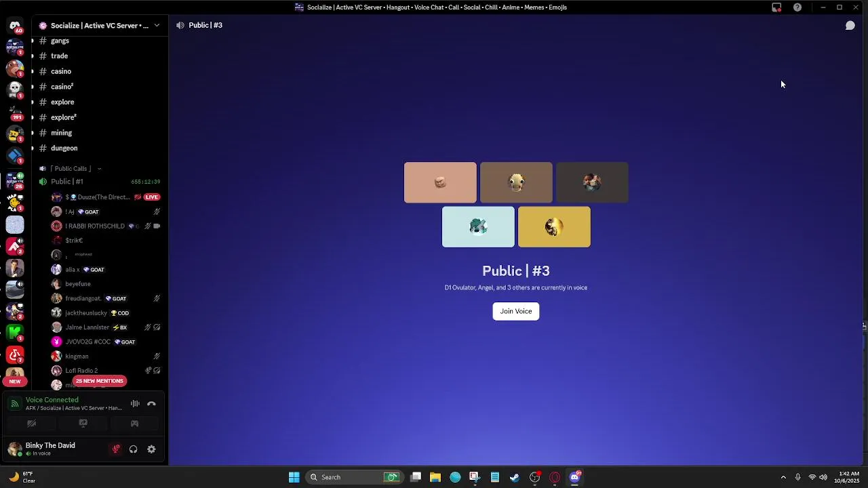Click the Voice Connected status text

(x=52, y=400)
